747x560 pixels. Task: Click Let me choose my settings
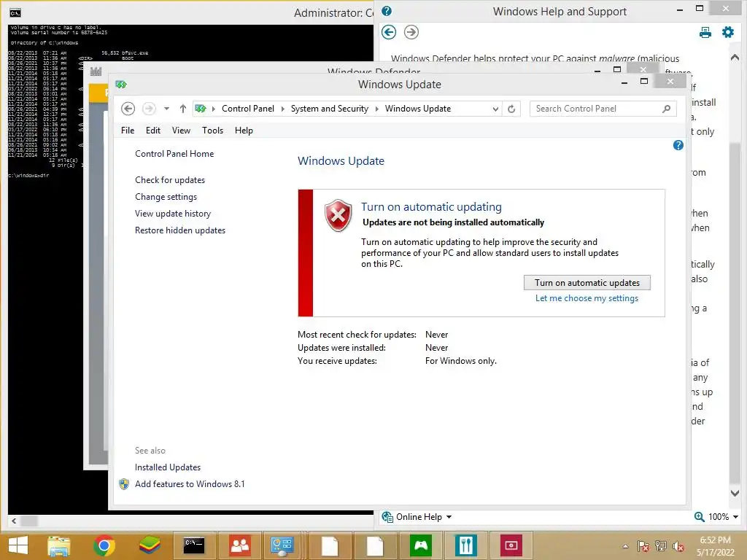click(587, 298)
